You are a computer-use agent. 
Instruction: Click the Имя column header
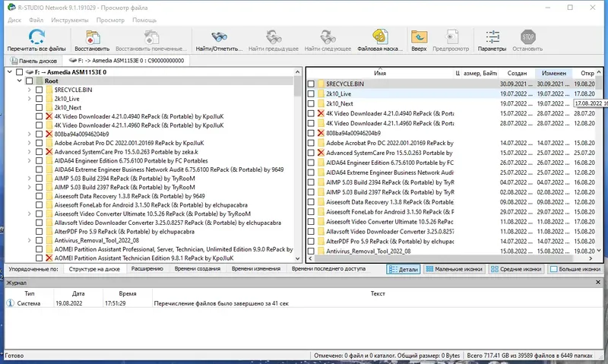pos(380,73)
